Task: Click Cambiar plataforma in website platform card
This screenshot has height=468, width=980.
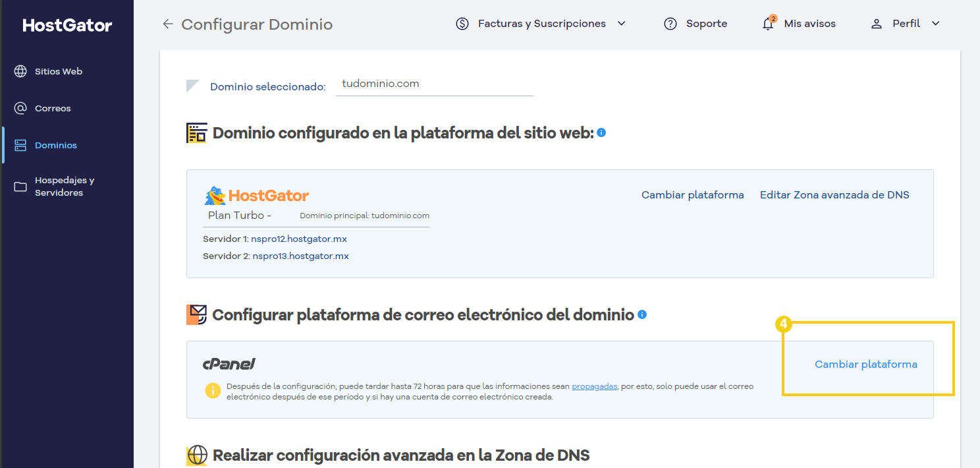Action: pos(693,195)
